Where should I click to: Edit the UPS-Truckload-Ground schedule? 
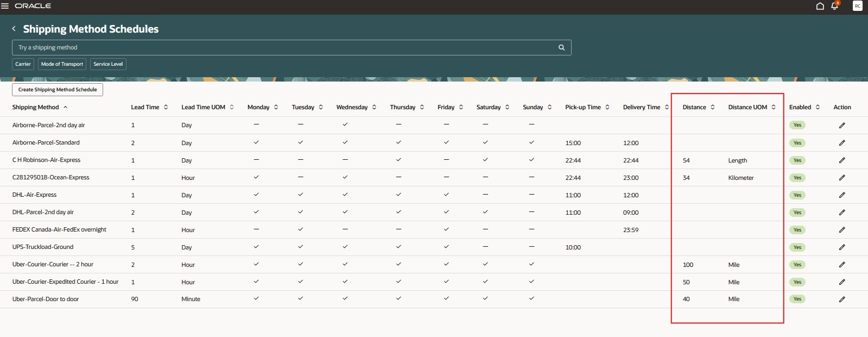pos(842,247)
